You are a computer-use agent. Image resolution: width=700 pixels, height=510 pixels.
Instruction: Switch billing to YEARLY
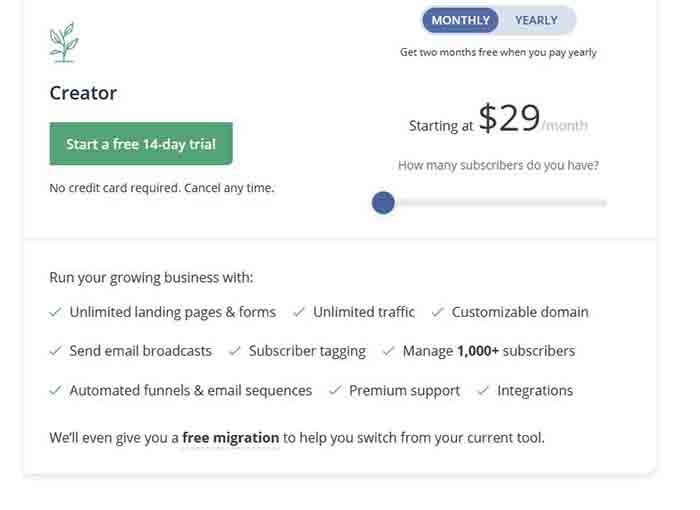coord(536,20)
